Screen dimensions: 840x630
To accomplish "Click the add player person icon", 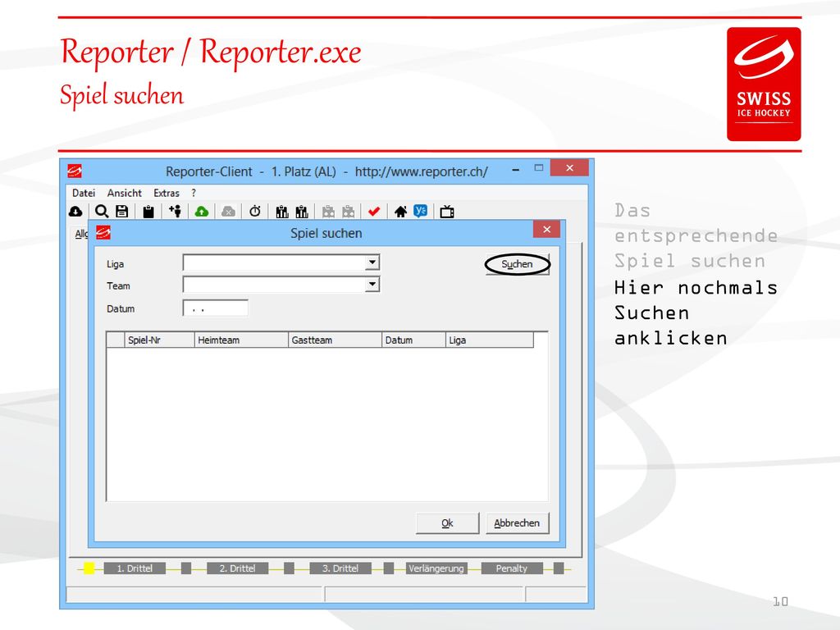I will tap(176, 211).
